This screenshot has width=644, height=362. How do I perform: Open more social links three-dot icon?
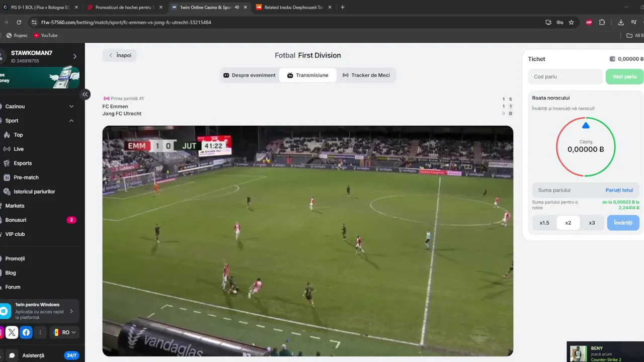tap(40, 332)
